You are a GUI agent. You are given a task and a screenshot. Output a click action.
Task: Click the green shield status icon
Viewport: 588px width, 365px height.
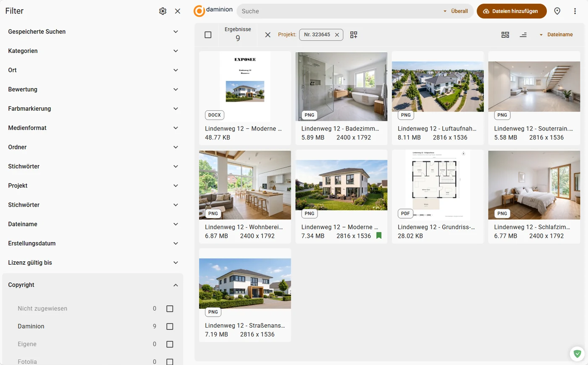577,354
